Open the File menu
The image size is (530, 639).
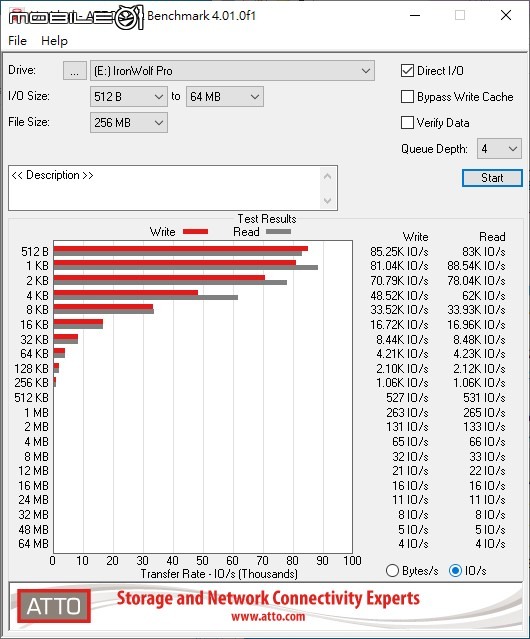point(18,41)
